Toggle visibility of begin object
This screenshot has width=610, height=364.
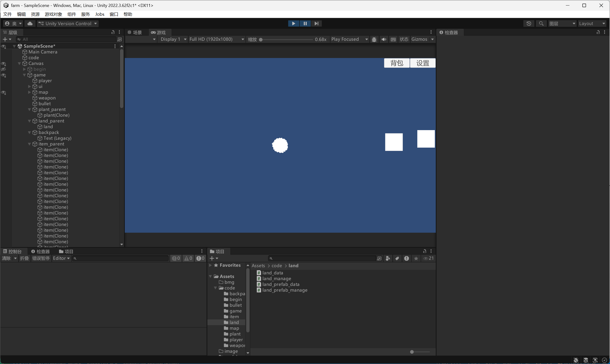3,69
